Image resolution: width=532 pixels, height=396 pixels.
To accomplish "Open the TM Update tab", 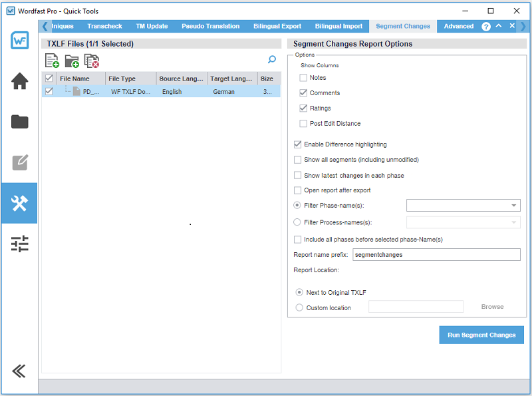I will pyautogui.click(x=152, y=26).
